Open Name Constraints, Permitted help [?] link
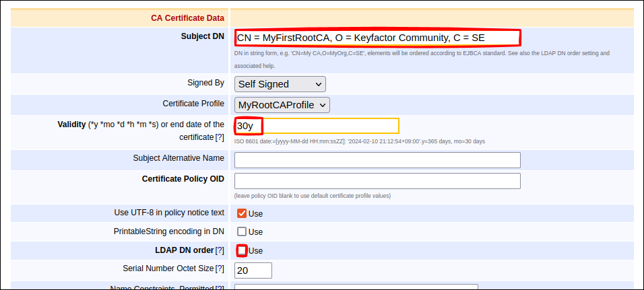This screenshot has height=290, width=644. 220,287
